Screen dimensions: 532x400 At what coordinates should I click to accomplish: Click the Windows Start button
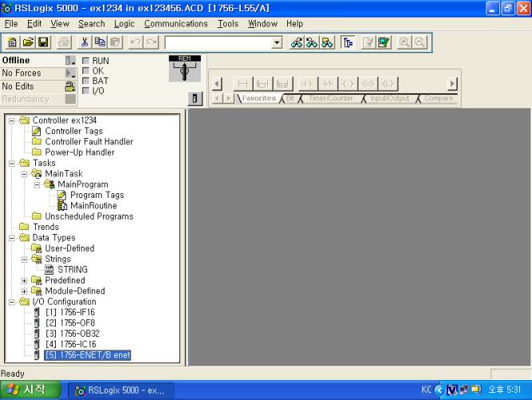(30, 390)
